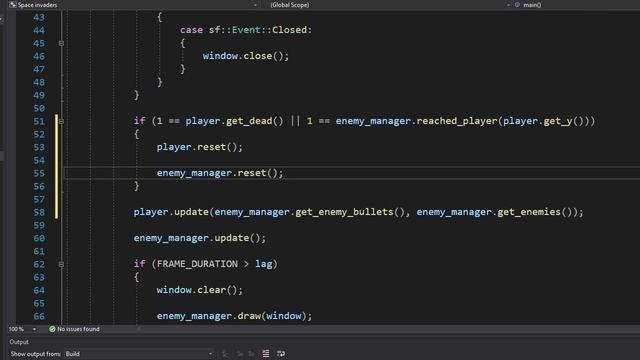Collapse the if block at line 51
Viewport: 640px width, 360px height.
coord(61,121)
